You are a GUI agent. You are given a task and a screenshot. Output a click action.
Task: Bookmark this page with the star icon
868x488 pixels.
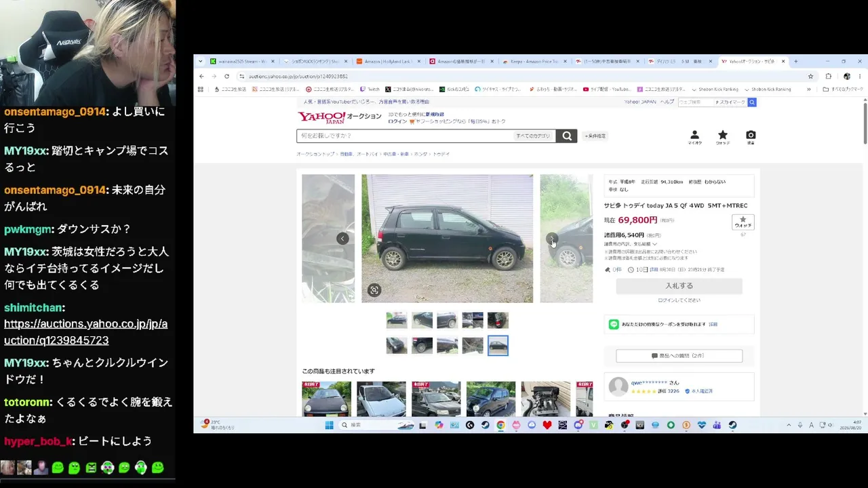(x=810, y=77)
